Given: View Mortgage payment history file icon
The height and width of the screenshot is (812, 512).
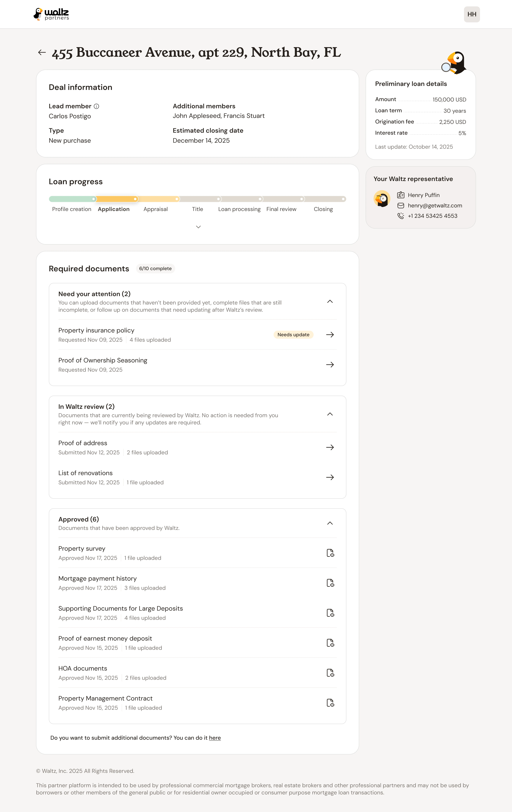Looking at the screenshot, I should coord(330,583).
